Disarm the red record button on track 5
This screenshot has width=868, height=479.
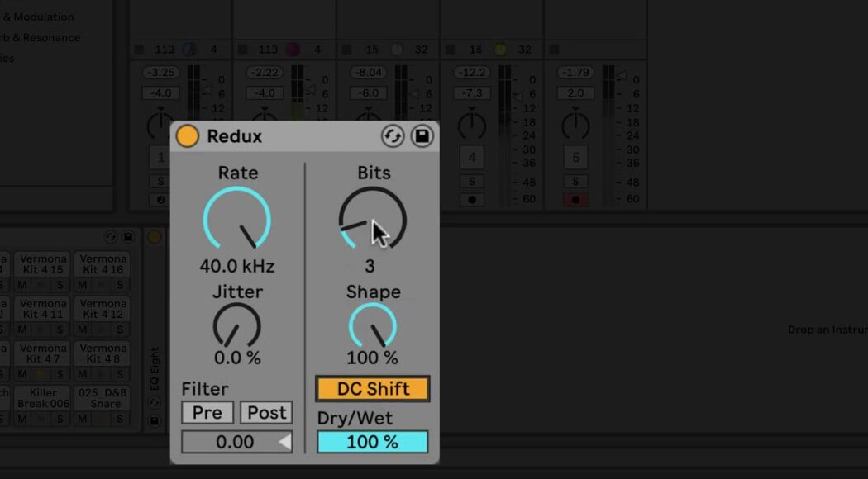coord(575,200)
